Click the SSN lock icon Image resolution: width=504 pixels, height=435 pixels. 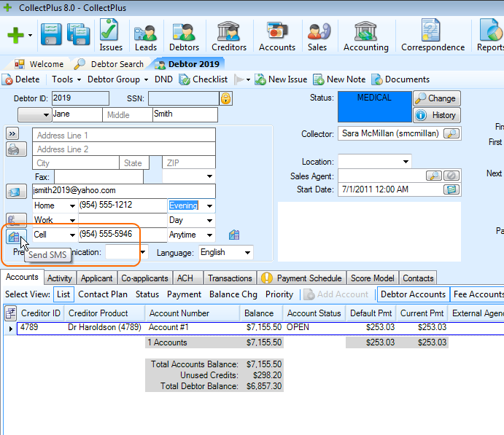click(x=226, y=98)
